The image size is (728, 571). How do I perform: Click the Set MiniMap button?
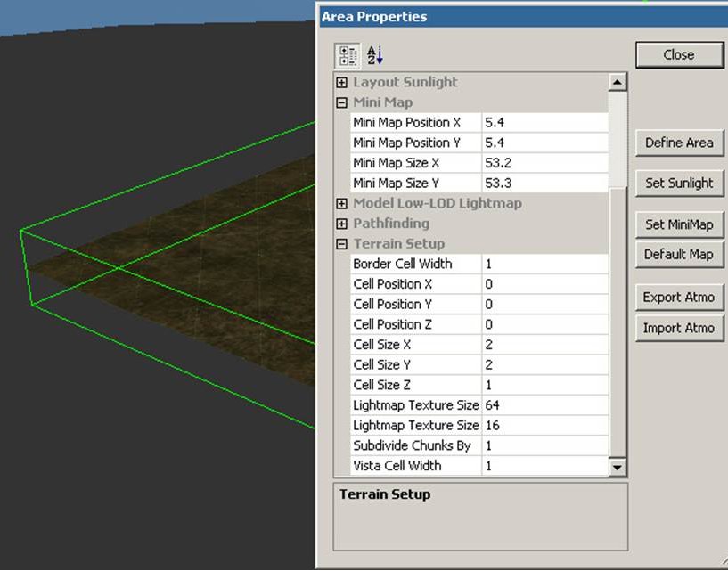(679, 224)
